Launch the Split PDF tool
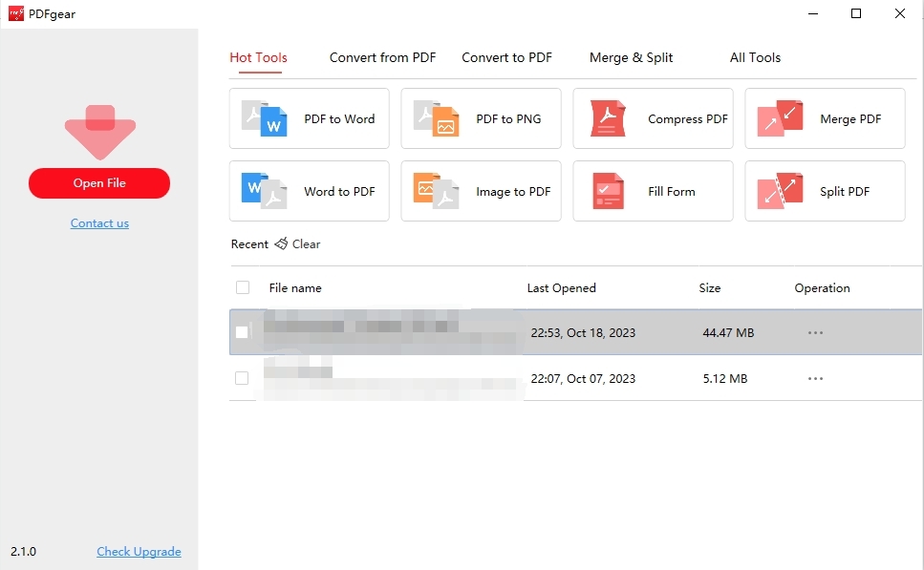The width and height of the screenshot is (924, 570). pyautogui.click(x=824, y=191)
